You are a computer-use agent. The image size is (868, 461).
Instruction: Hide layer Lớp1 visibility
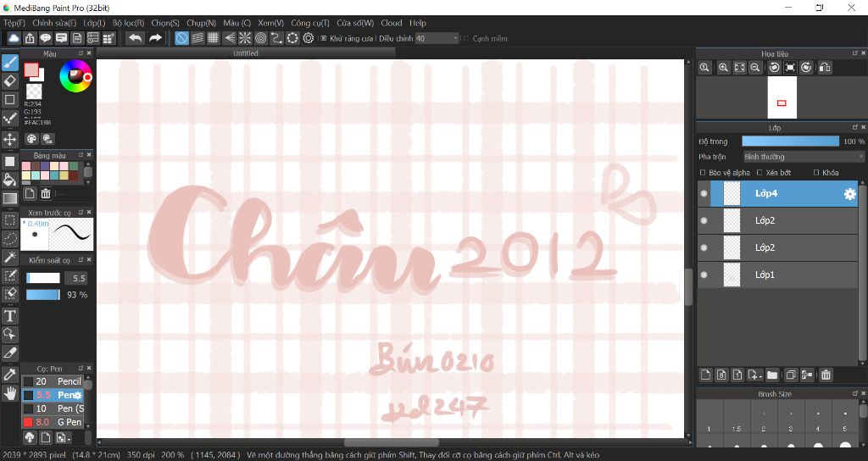pyautogui.click(x=704, y=275)
